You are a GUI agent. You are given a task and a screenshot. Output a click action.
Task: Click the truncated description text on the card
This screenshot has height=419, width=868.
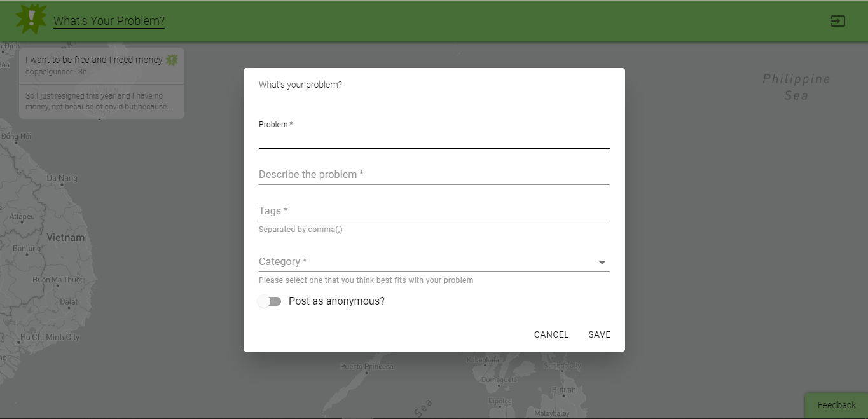[x=101, y=100]
